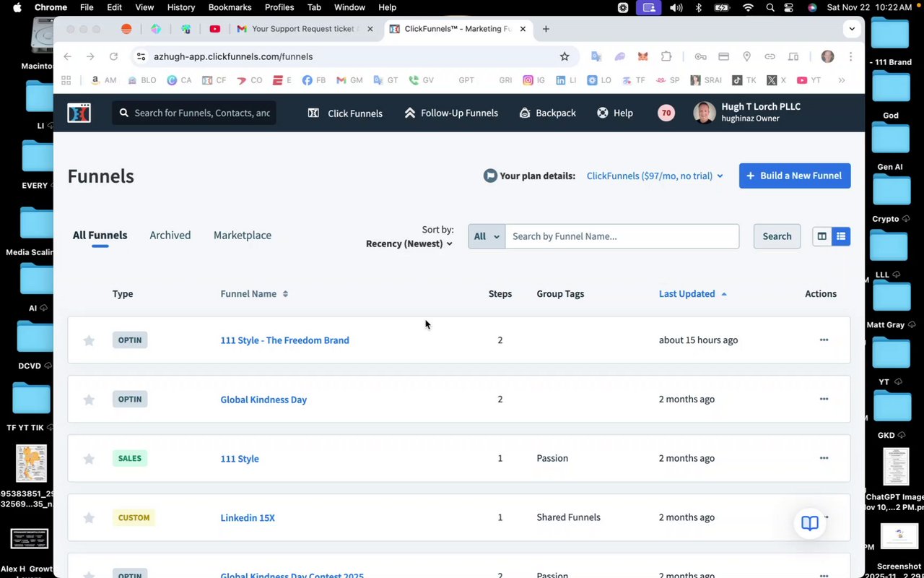Star the 111 Style - The Freedom Brand funnel
This screenshot has width=924, height=578.
point(89,340)
